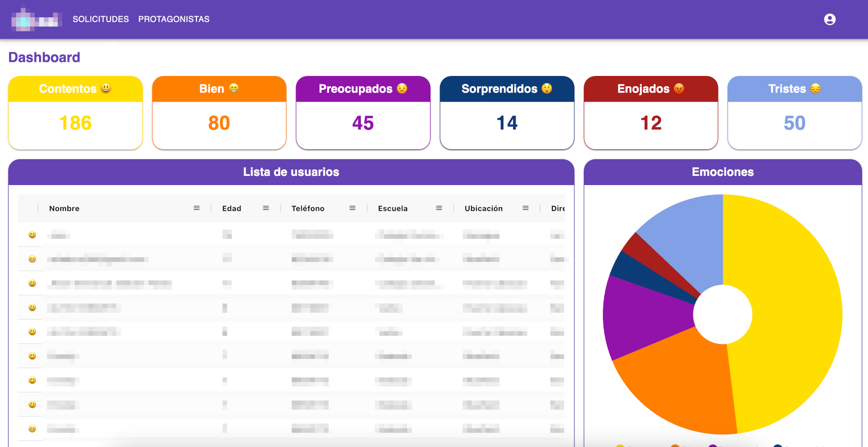Open the Nombre column menu icon
This screenshot has height=447, width=868.
point(197,208)
